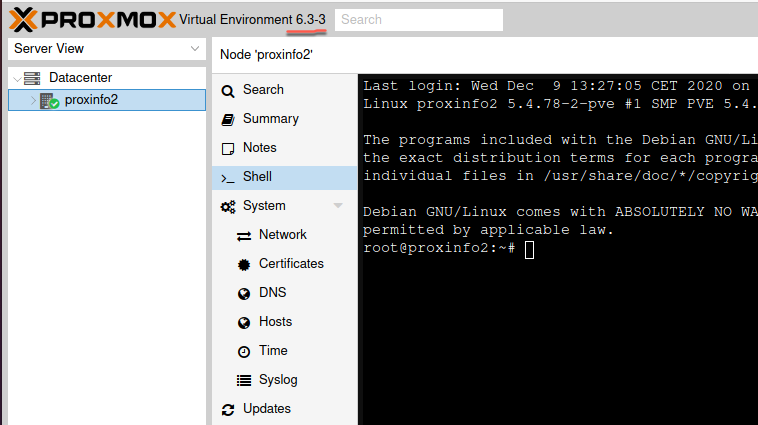Screen dimensions: 758x425
Task: Click the System gears icon
Action: (228, 206)
